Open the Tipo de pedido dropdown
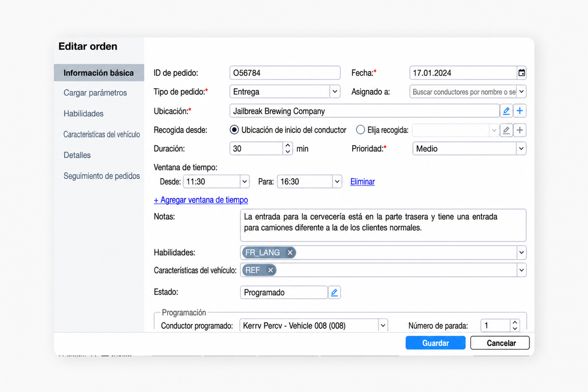Image resolution: width=588 pixels, height=392 pixels. tap(334, 91)
